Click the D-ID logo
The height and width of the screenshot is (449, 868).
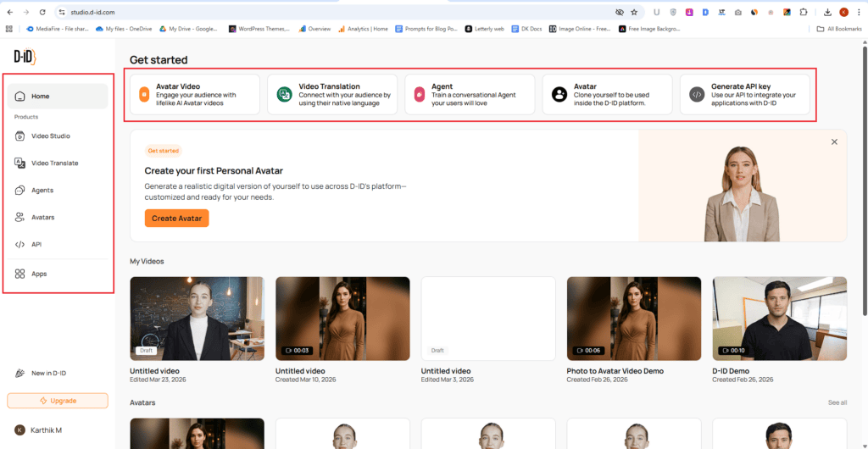(25, 57)
